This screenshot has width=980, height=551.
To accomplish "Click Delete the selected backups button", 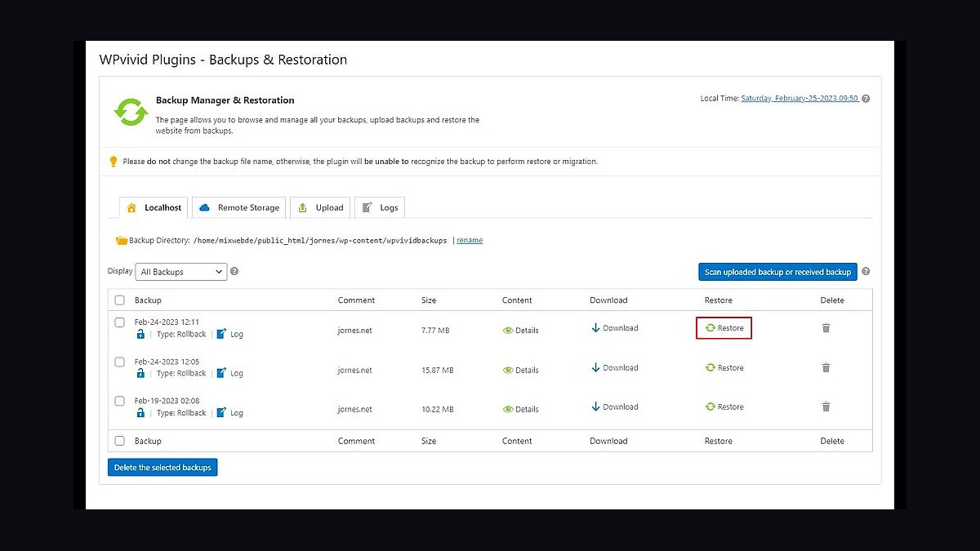I will [163, 468].
